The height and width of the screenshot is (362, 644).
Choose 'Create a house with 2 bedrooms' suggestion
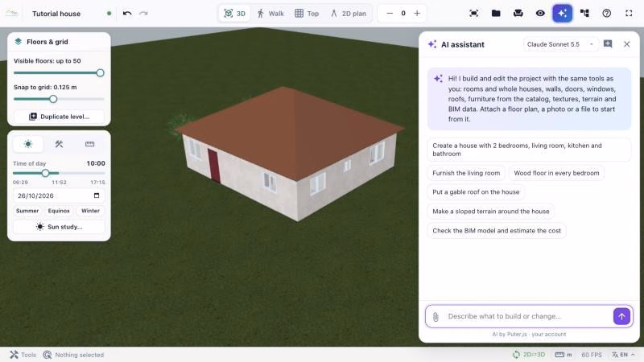point(529,150)
